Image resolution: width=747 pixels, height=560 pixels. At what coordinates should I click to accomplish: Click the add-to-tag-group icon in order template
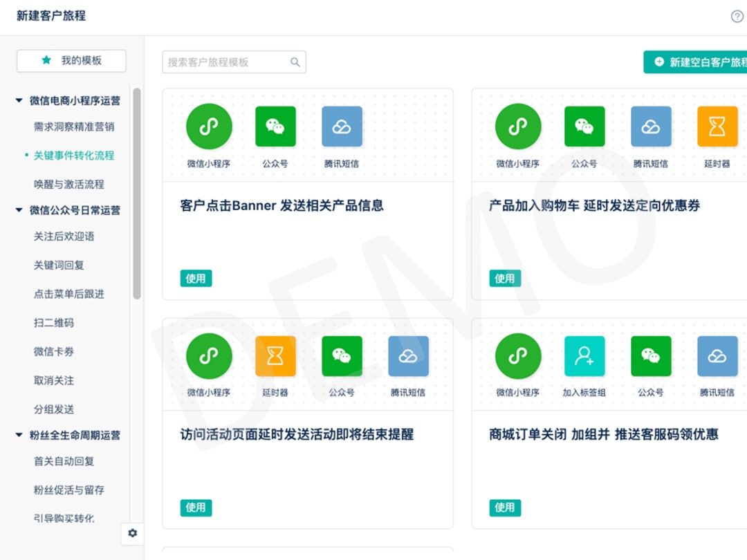tap(584, 356)
